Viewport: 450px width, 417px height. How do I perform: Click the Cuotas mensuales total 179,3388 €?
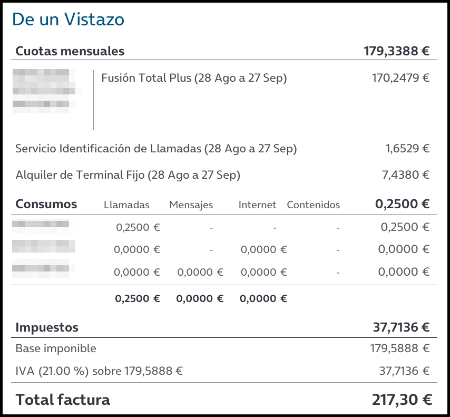click(x=397, y=51)
